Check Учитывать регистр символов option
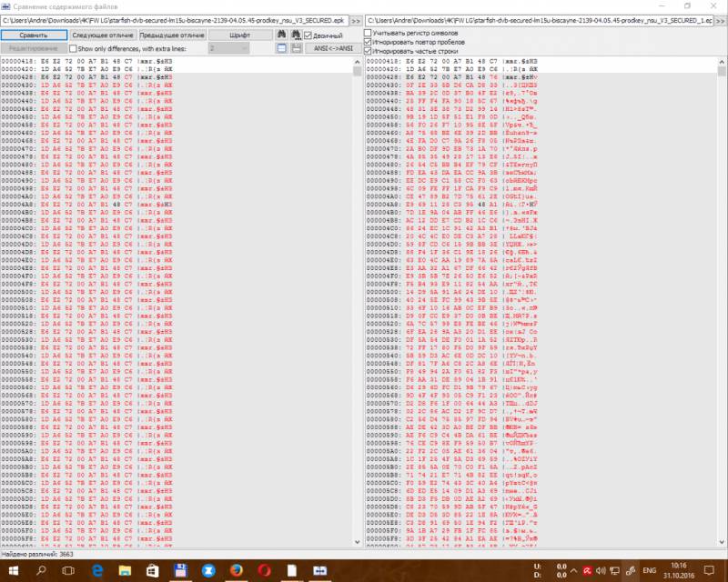728x582 pixels. click(368, 33)
